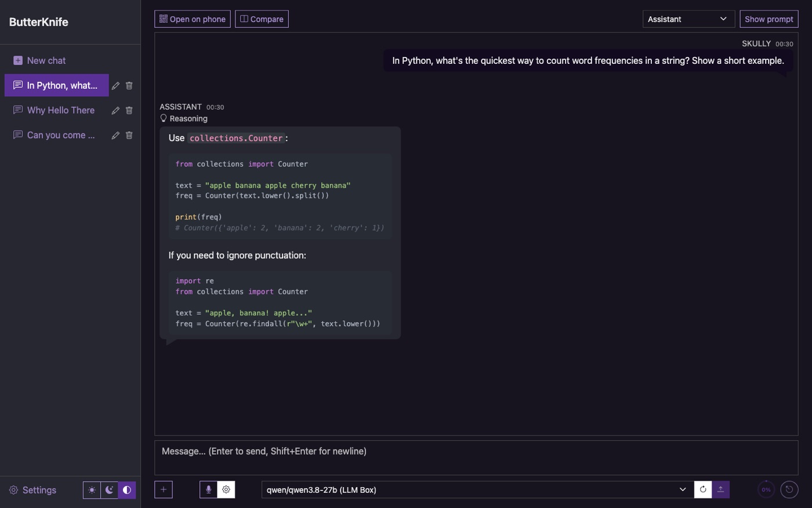This screenshot has height=508, width=812.
Task: Edit the 'Why Hello There' chat title
Action: (x=115, y=110)
